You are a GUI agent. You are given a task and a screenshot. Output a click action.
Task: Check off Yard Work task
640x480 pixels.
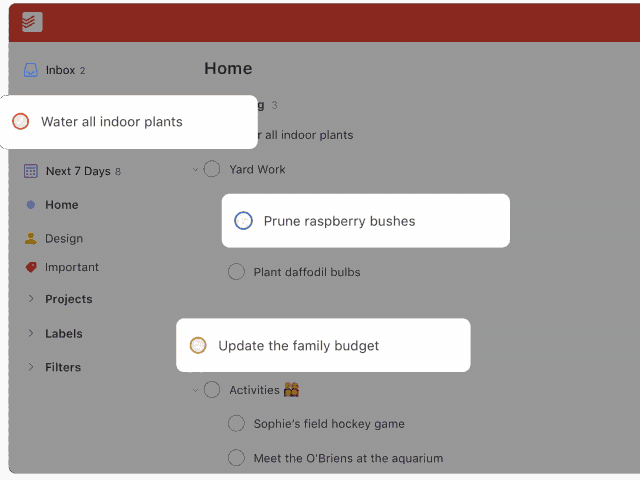tap(212, 169)
